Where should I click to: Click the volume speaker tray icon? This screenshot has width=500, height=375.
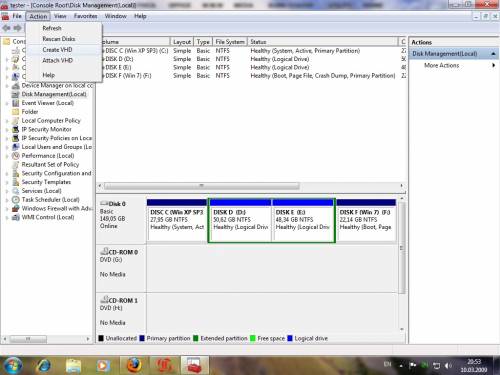448,366
